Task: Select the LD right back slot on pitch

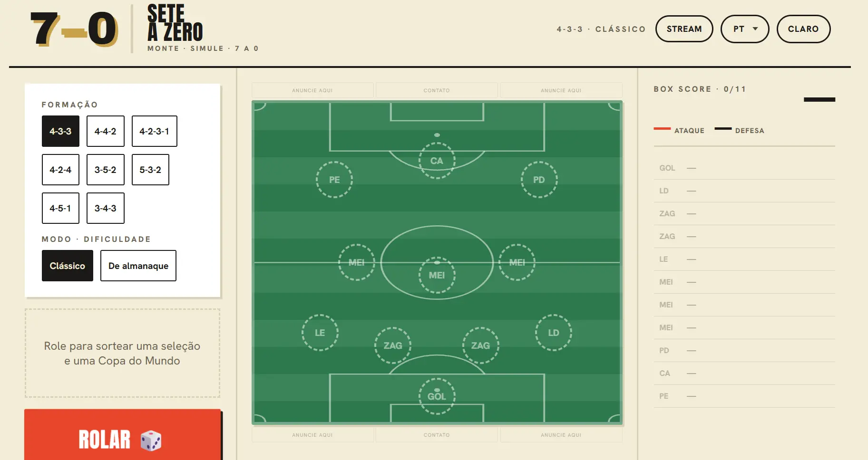Action: [x=554, y=333]
